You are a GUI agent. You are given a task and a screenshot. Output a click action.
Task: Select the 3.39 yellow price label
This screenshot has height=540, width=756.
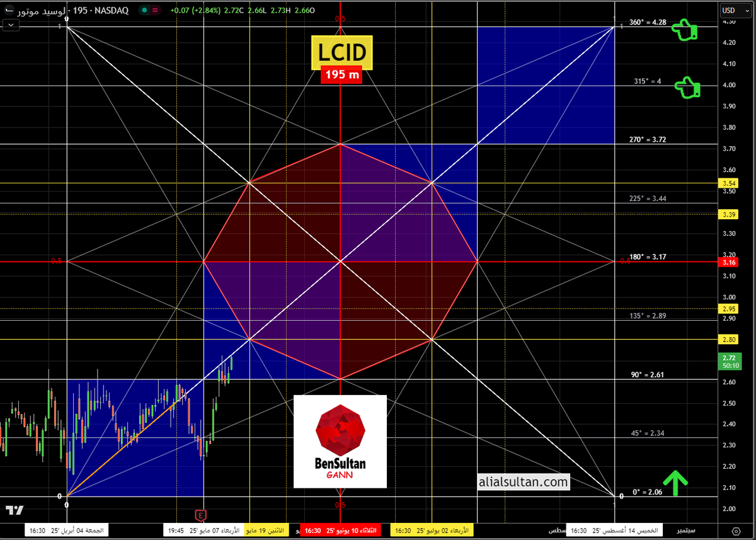pyautogui.click(x=728, y=214)
